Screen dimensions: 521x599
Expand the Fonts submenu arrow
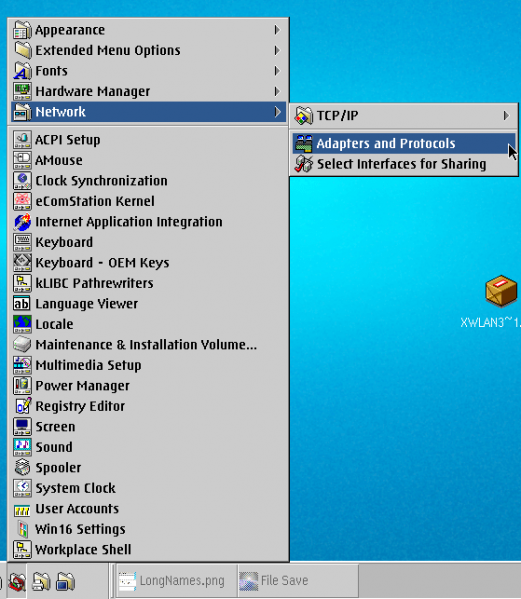(x=277, y=71)
